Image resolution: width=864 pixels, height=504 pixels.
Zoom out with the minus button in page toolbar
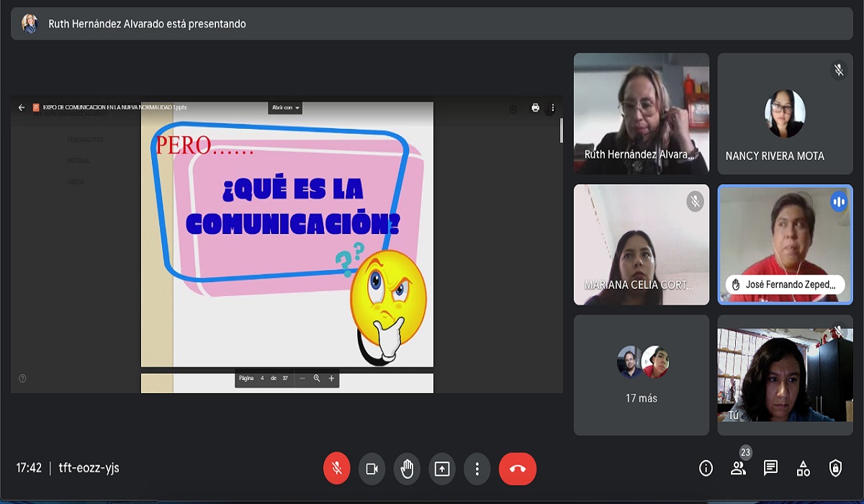point(302,378)
